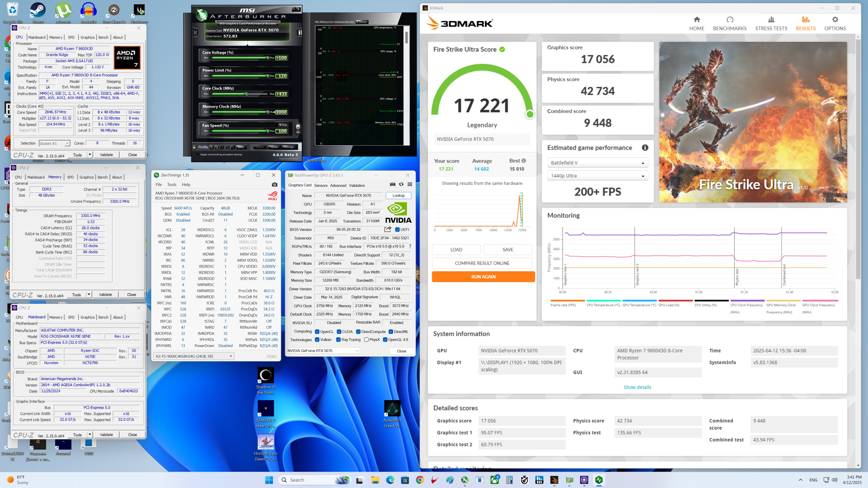
Task: Click the Afterburner profile lock icon
Action: pyautogui.click(x=194, y=147)
